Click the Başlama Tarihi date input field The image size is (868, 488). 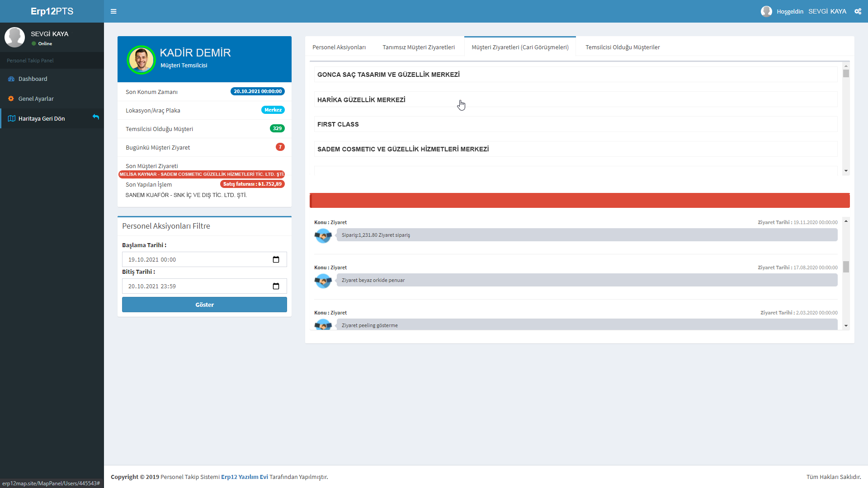(194, 259)
